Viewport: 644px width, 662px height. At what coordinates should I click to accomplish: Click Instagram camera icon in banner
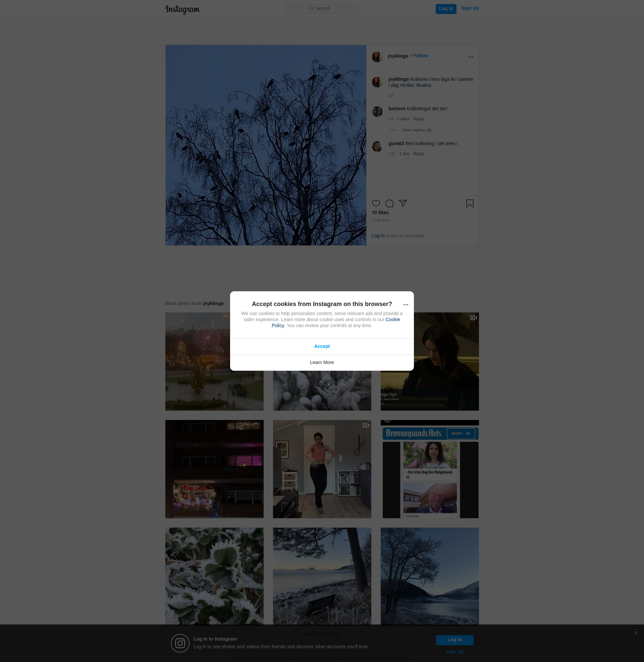[179, 643]
